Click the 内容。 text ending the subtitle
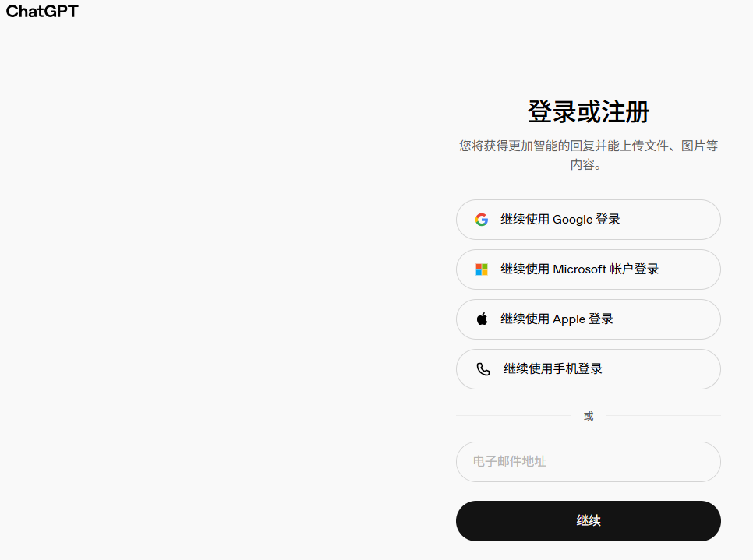This screenshot has height=560, width=753. point(588,165)
